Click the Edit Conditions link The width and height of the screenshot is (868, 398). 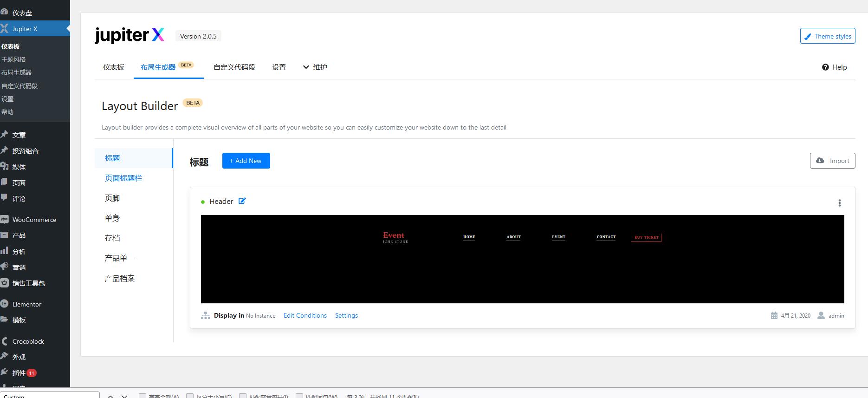[305, 315]
